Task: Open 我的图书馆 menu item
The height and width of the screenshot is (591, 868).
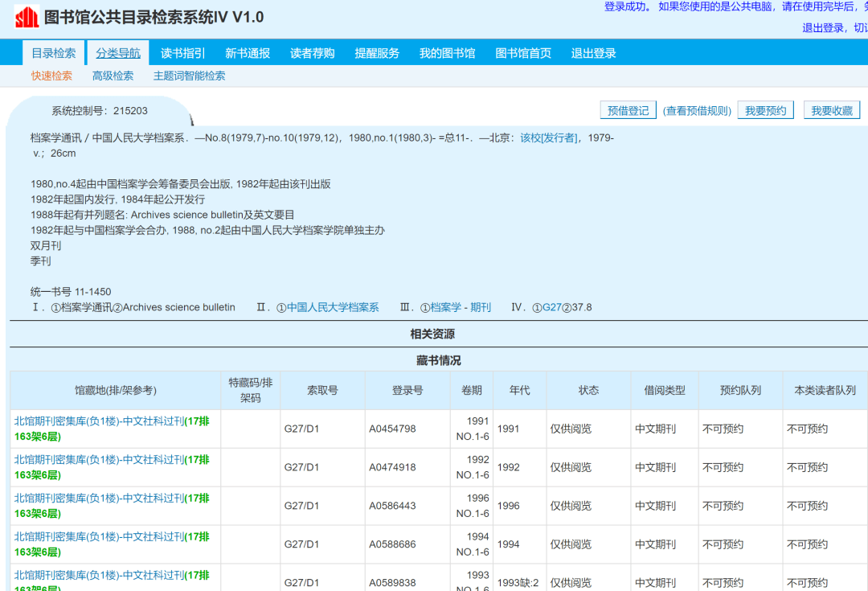Action: (x=448, y=53)
